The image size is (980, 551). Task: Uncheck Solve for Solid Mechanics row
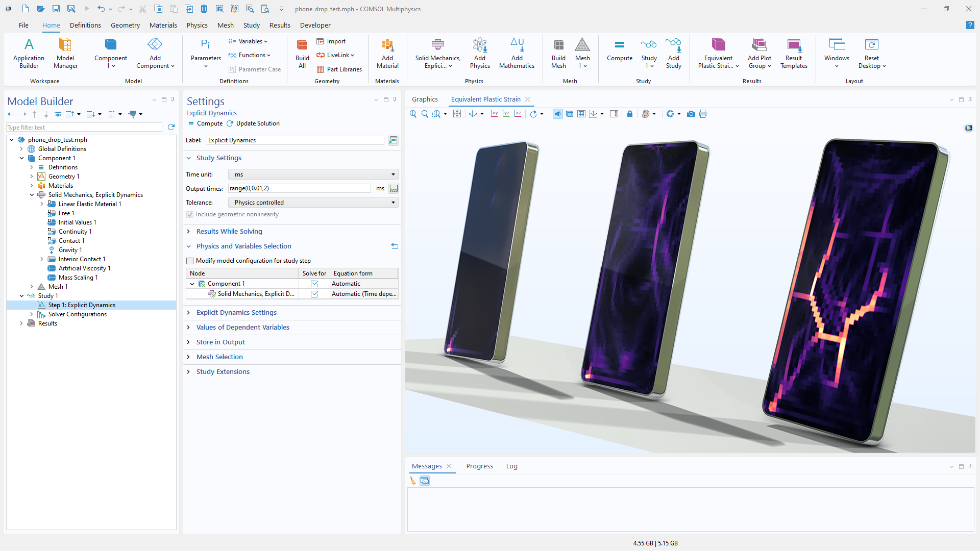click(314, 294)
